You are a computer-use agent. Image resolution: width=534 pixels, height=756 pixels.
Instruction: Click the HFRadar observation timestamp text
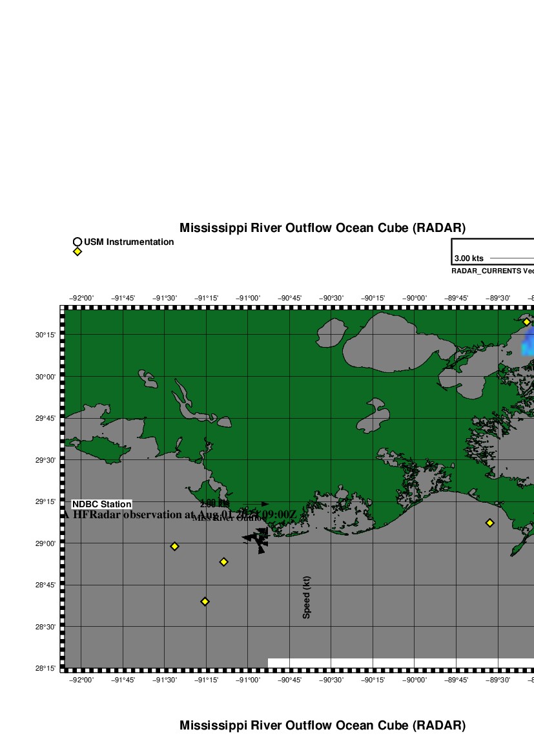180,515
